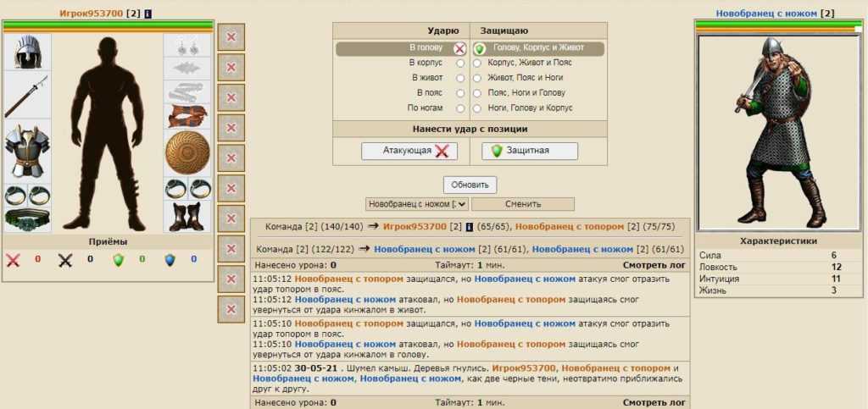Open the top 'Смотреть лог' link
The width and height of the screenshot is (868, 409).
pos(654,265)
